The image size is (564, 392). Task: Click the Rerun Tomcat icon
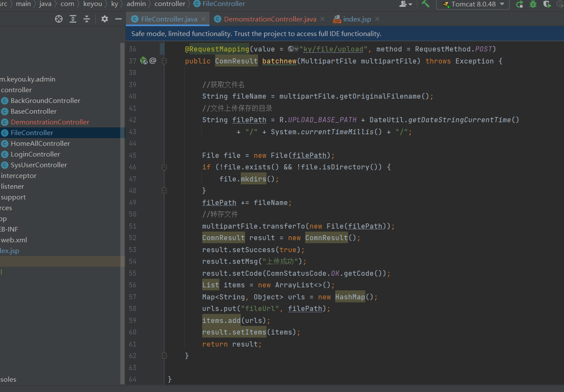[519, 4]
